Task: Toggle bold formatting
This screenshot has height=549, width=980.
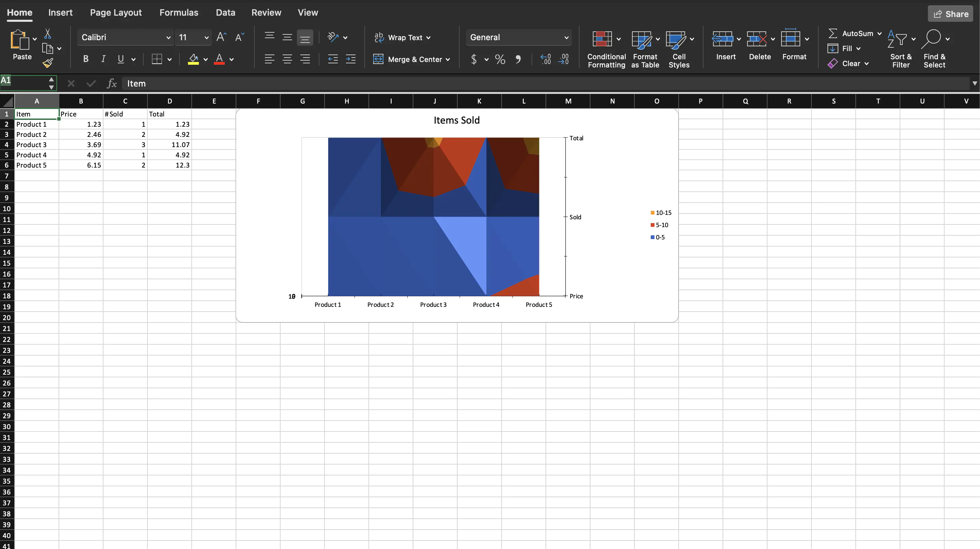Action: coord(85,59)
